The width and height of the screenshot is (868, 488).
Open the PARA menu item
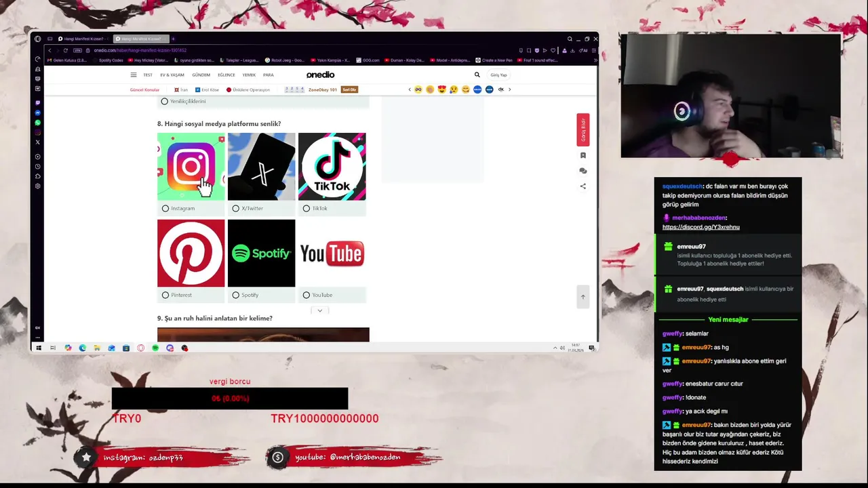click(269, 75)
